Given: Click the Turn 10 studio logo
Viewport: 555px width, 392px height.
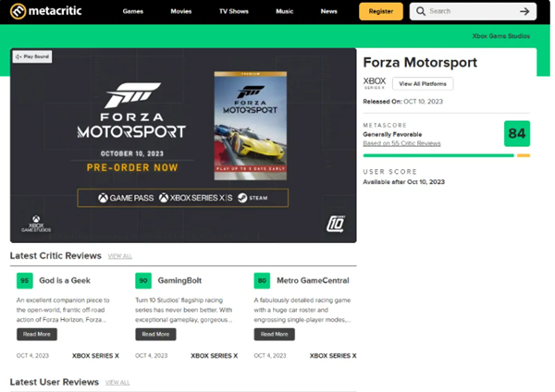Looking at the screenshot, I should click(336, 224).
